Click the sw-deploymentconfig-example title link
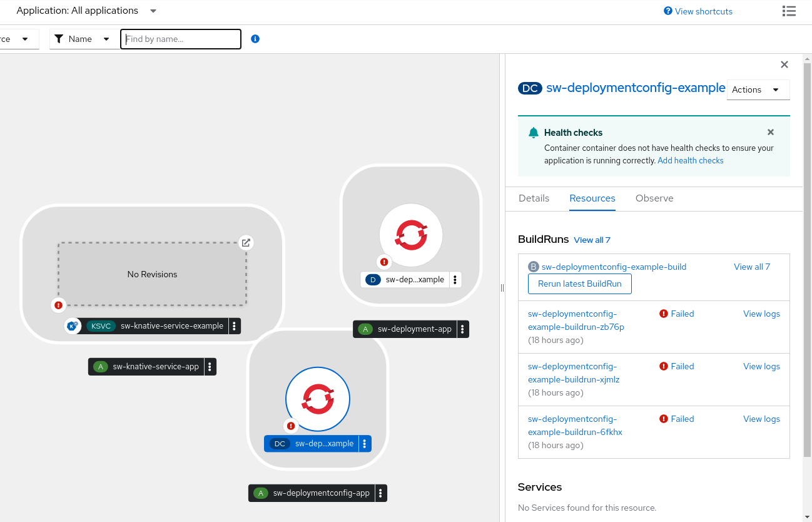The image size is (812, 522). pyautogui.click(x=636, y=88)
